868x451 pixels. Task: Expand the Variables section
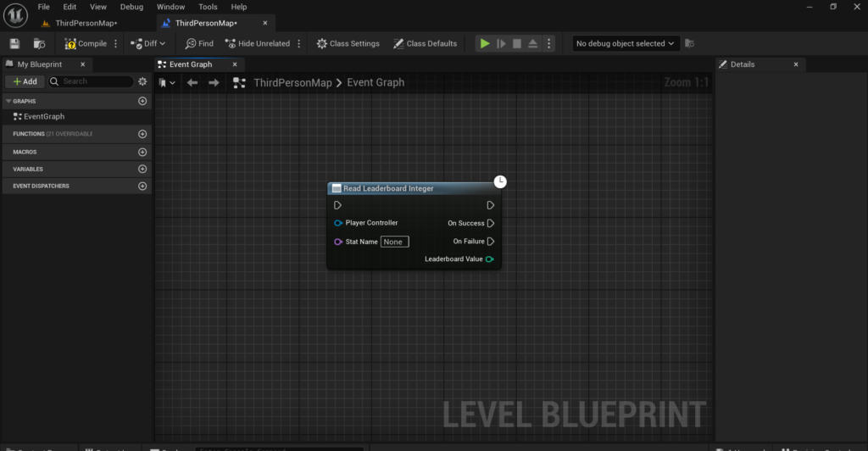click(x=28, y=169)
